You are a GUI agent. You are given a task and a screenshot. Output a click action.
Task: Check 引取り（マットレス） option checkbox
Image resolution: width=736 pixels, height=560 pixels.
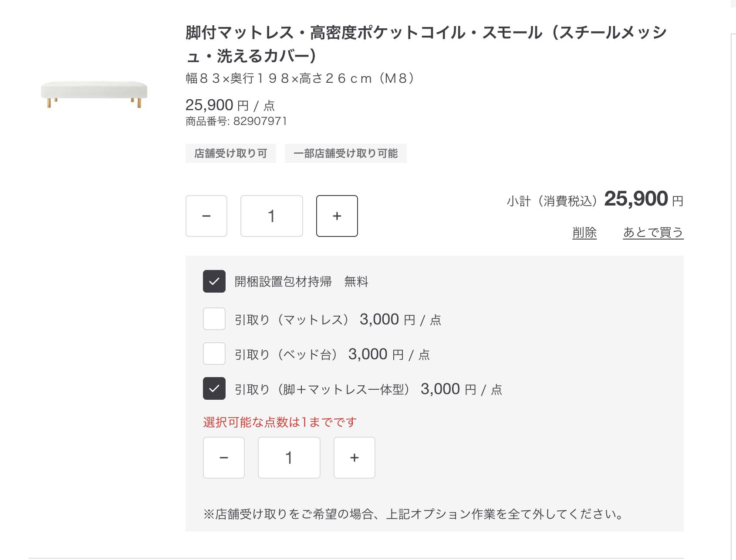(214, 319)
